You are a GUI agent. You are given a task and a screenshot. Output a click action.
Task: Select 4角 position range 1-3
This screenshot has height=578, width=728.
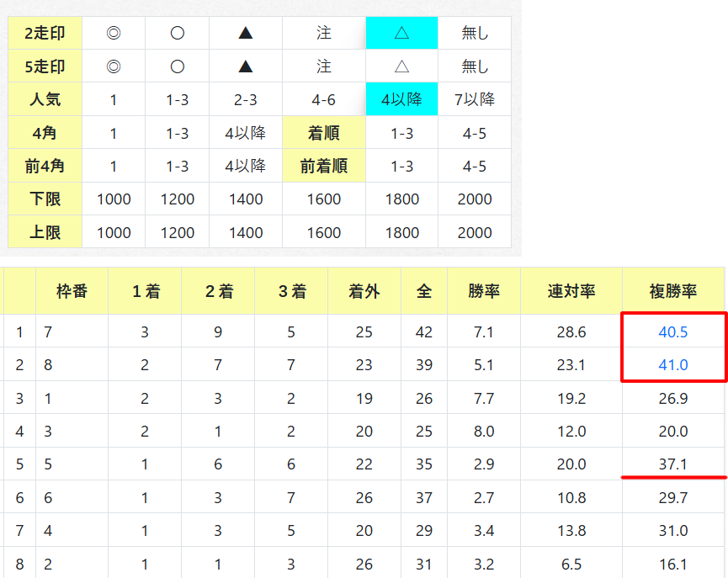coord(178,133)
